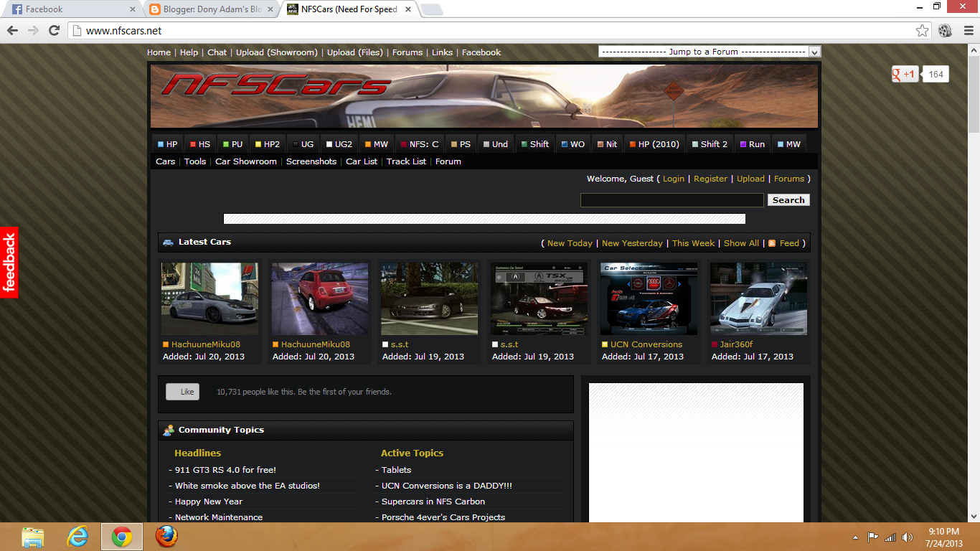Open the UCN Conversions author link
The image size is (980, 551).
(646, 344)
